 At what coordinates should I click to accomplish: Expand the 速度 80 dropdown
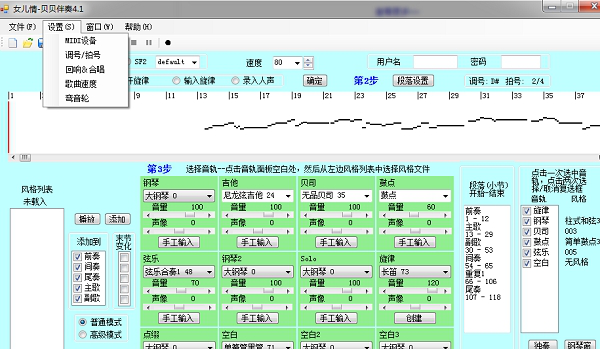pyautogui.click(x=297, y=63)
